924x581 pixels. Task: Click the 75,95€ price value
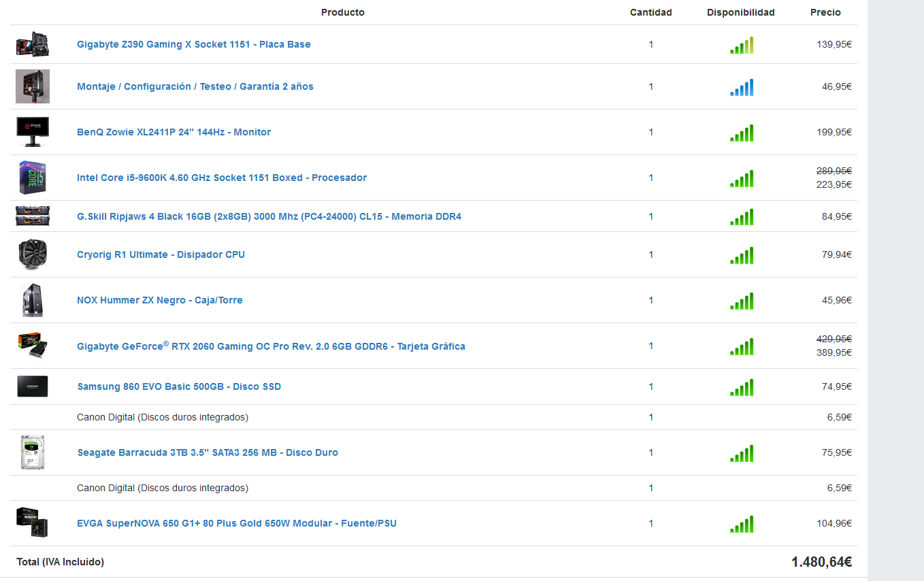click(x=837, y=452)
